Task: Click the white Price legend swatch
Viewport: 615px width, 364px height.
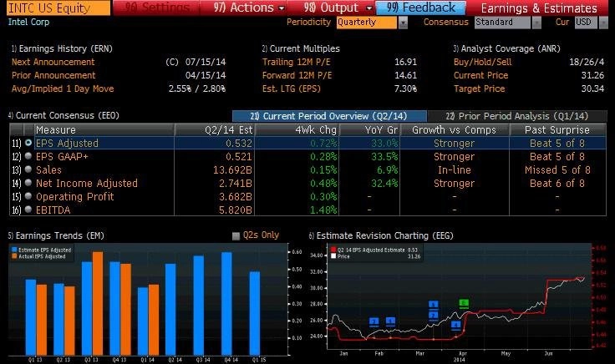Action: tap(333, 256)
